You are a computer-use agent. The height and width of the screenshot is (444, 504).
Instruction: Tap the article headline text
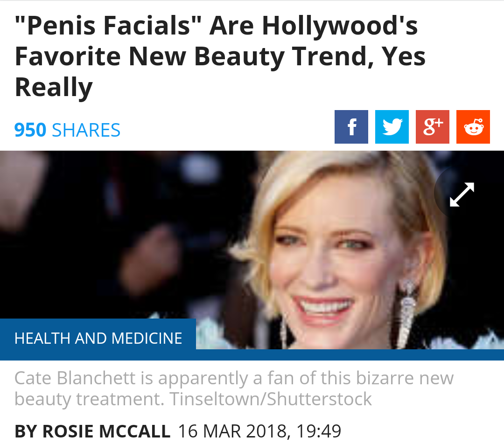[219, 56]
